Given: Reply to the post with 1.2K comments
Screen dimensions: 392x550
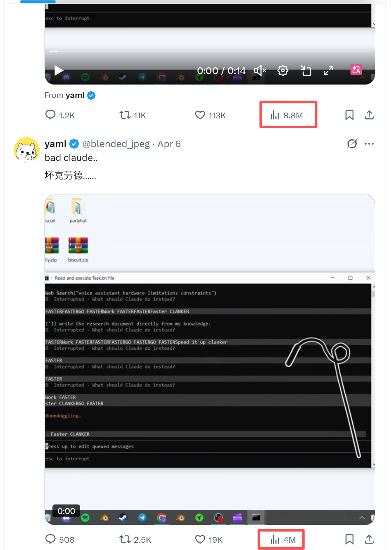Looking at the screenshot, I should pyautogui.click(x=51, y=115).
